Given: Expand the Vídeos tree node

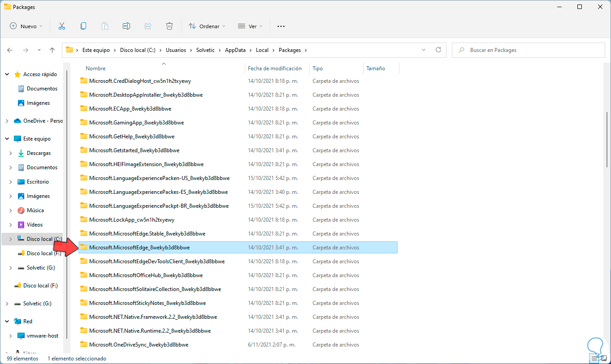Looking at the screenshot, I should point(11,225).
